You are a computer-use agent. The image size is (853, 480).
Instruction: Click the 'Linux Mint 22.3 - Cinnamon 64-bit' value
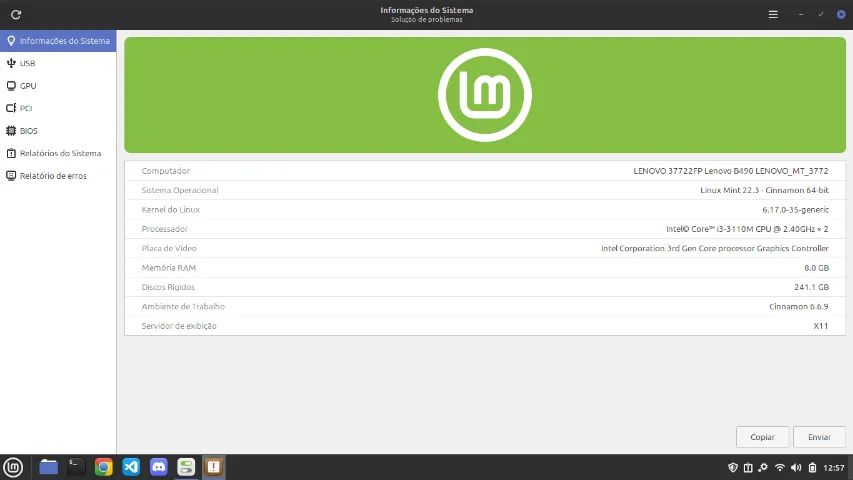coord(764,190)
